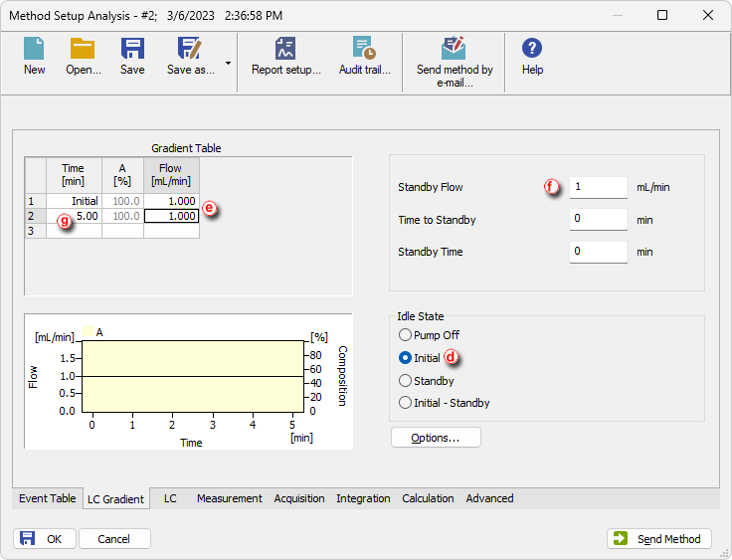Select the Initial idle state radio button
This screenshot has width=732, height=560.
point(405,358)
